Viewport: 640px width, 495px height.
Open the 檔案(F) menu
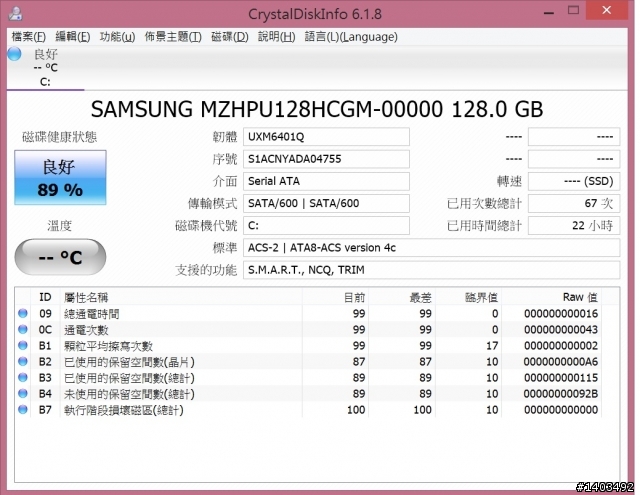(29, 37)
